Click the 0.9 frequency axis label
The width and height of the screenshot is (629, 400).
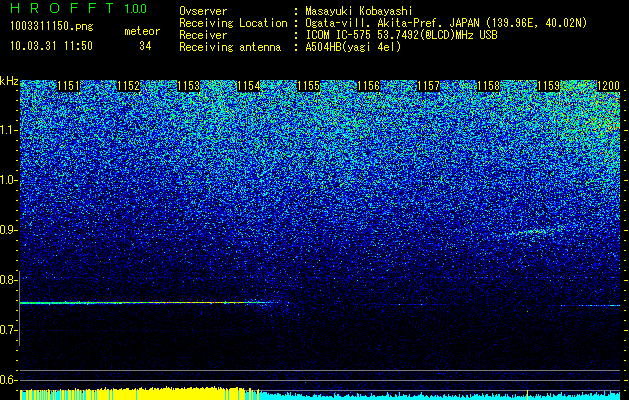pos(7,230)
